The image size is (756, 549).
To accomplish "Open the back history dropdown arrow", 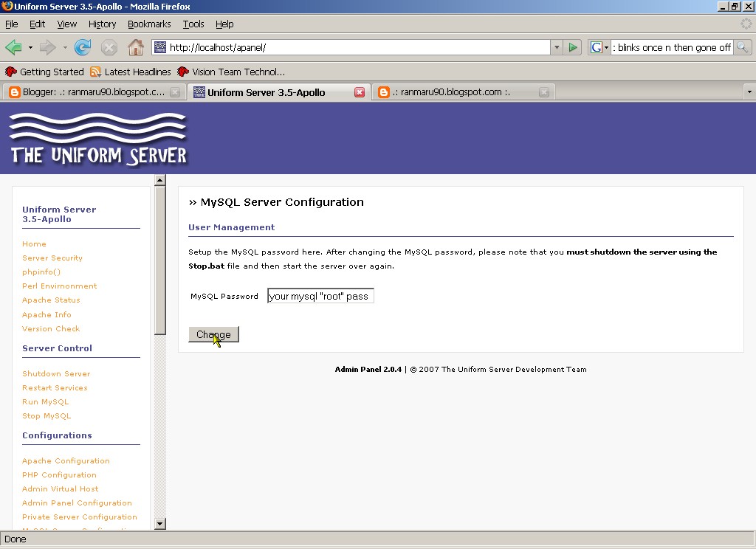I will (x=30, y=48).
